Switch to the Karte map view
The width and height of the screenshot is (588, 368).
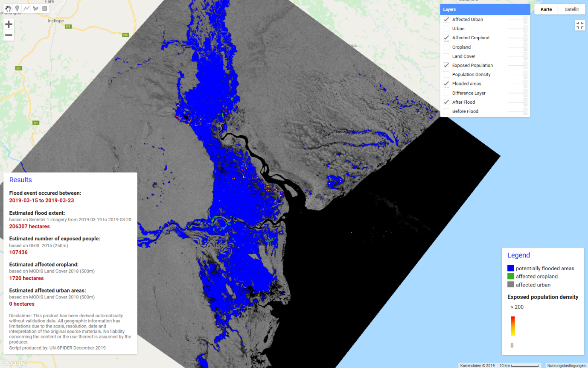(546, 9)
